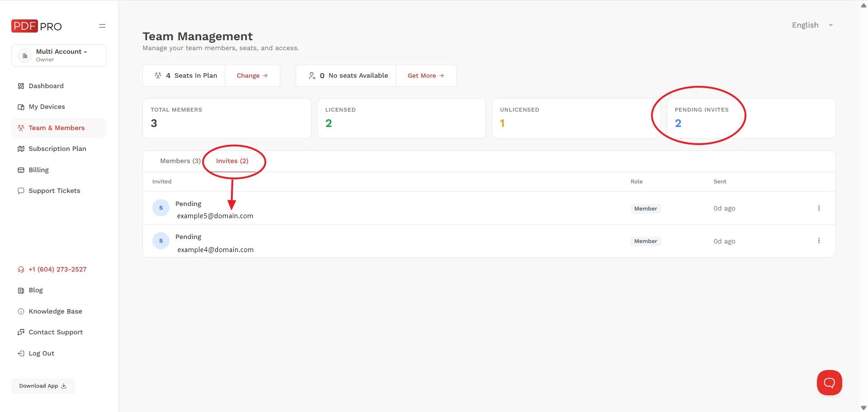Select the example5@domain.com email text
The height and width of the screenshot is (412, 868).
(215, 216)
